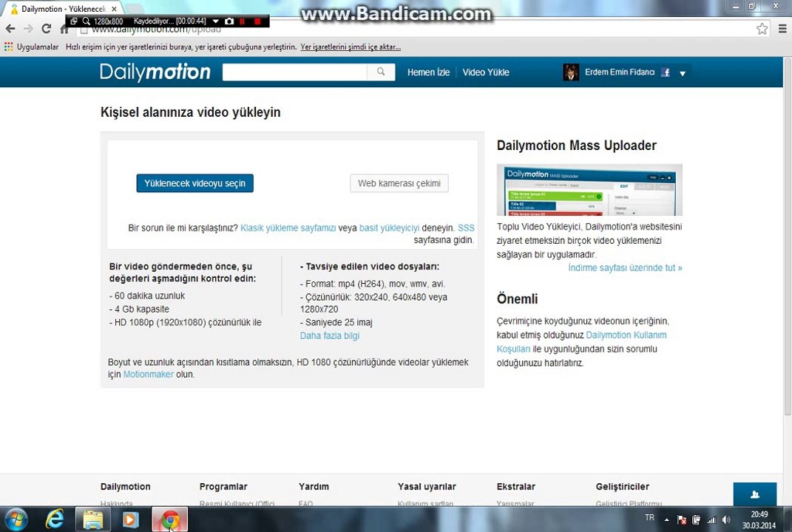792x532 pixels.
Task: Open basit yükleyiciyi link
Action: click(x=389, y=228)
